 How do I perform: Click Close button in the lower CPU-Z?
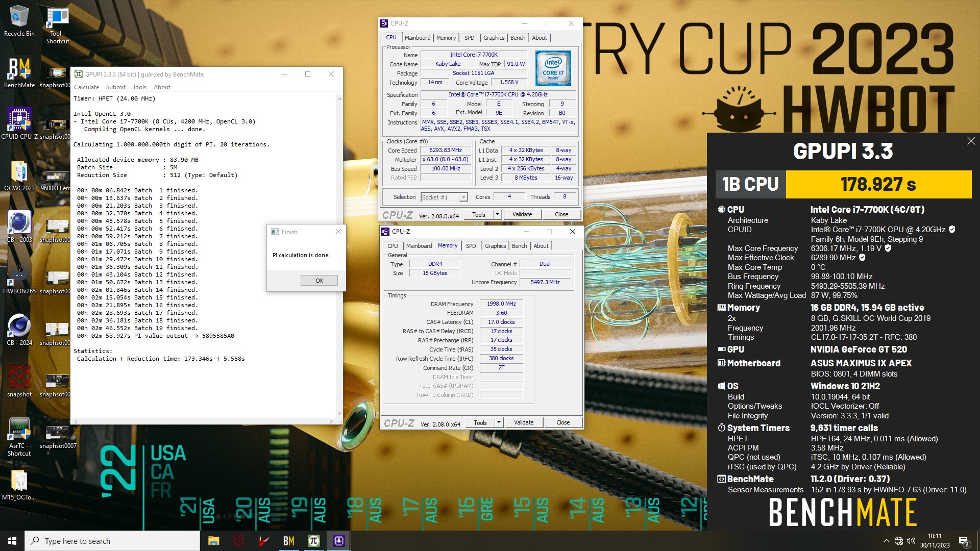click(563, 423)
